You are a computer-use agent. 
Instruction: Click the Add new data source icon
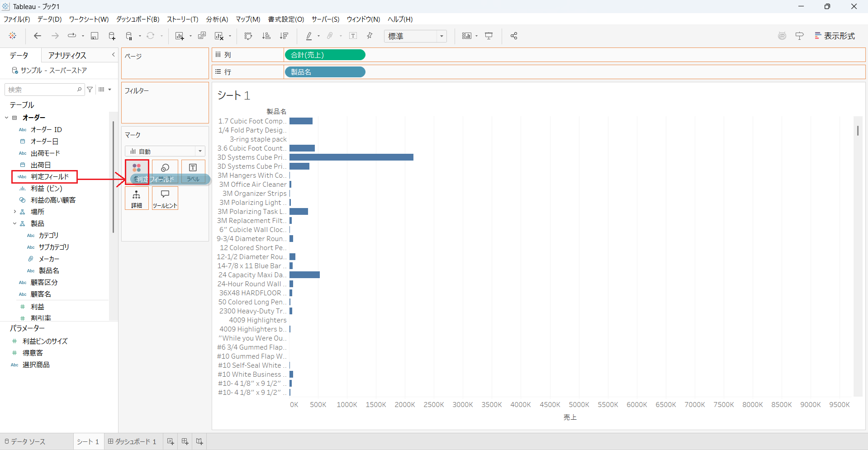112,36
